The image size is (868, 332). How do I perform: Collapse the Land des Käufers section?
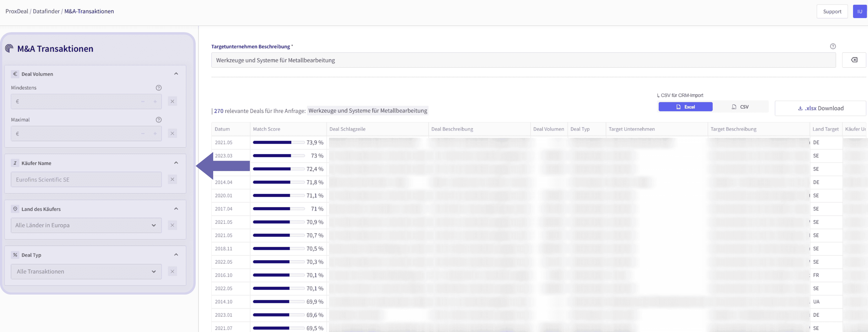pyautogui.click(x=176, y=209)
